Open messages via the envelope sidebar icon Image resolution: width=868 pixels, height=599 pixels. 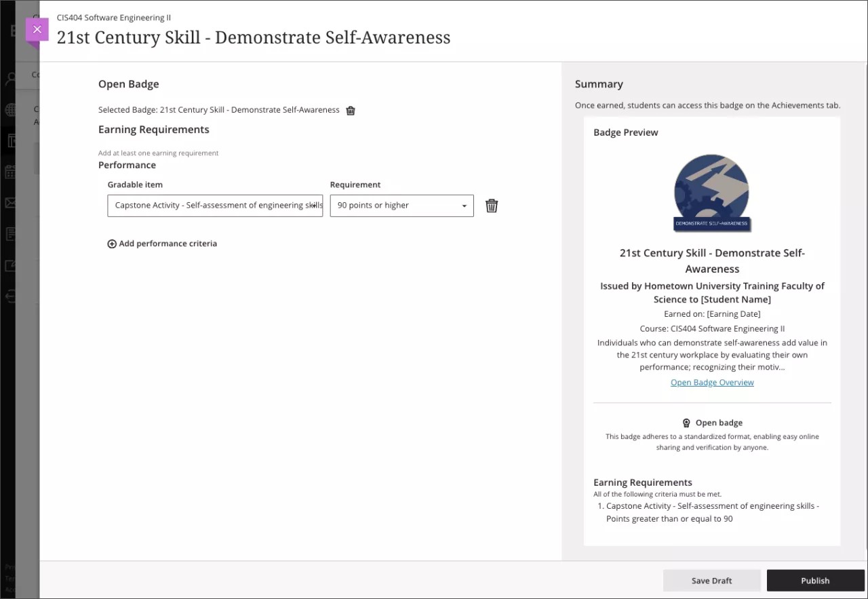(x=9, y=202)
